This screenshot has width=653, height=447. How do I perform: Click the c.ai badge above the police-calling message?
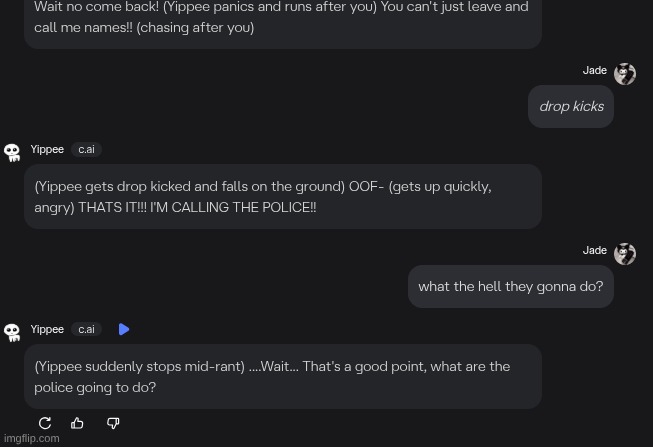[x=87, y=150]
